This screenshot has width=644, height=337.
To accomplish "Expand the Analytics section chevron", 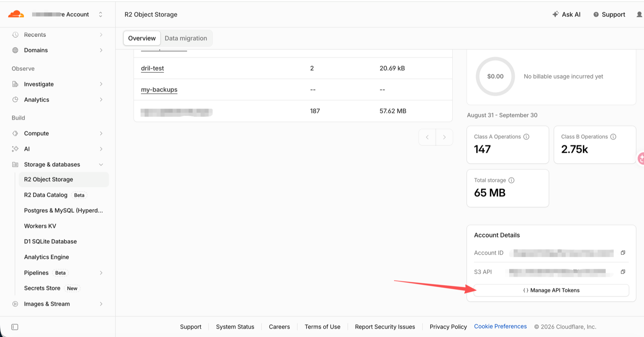I will click(101, 100).
